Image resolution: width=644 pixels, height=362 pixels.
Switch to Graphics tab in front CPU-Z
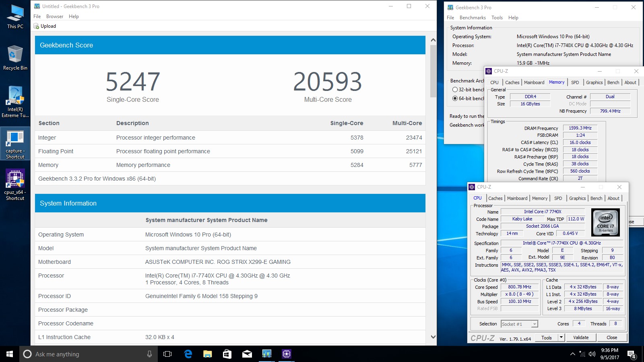click(x=577, y=198)
